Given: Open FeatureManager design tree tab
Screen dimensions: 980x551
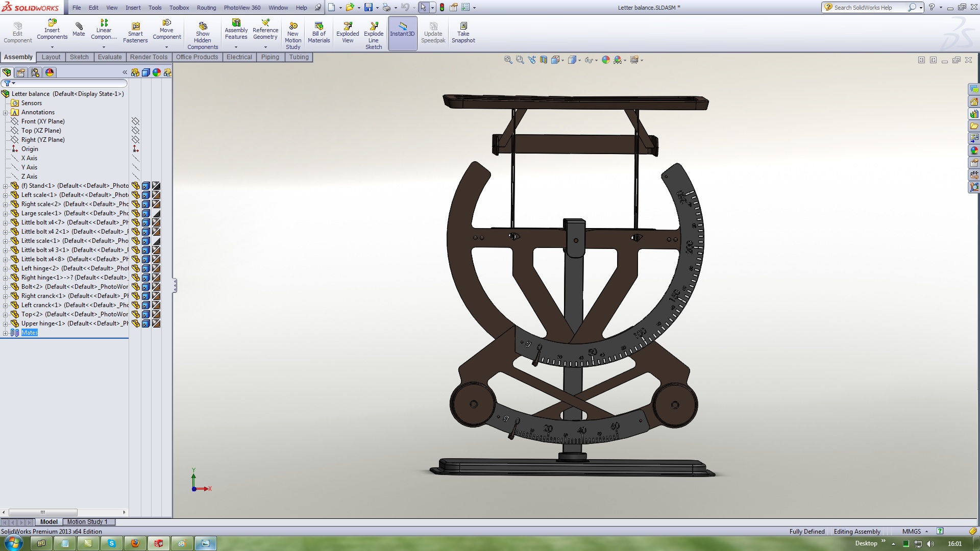Looking at the screenshot, I should pos(7,72).
